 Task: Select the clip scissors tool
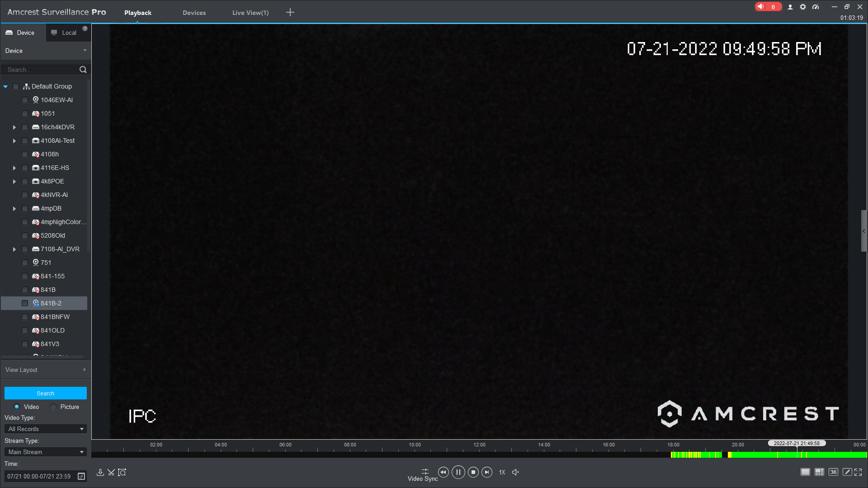[111, 472]
